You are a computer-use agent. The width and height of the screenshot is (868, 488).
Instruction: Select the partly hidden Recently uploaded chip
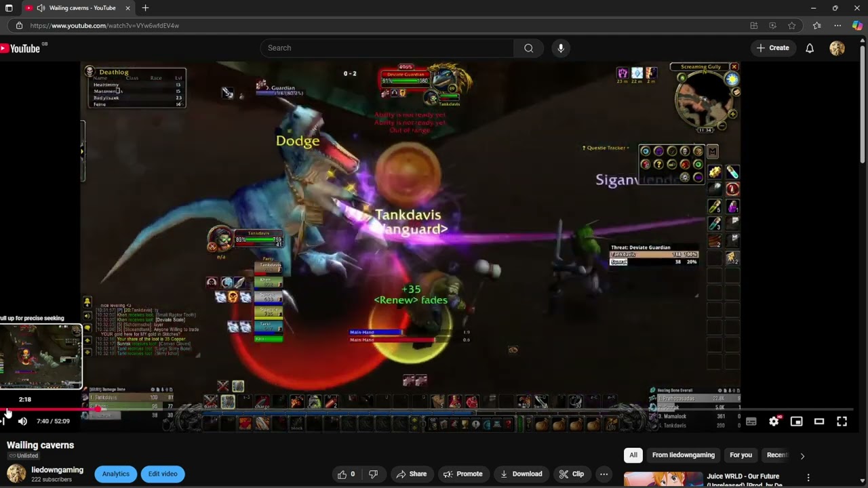pos(776,455)
